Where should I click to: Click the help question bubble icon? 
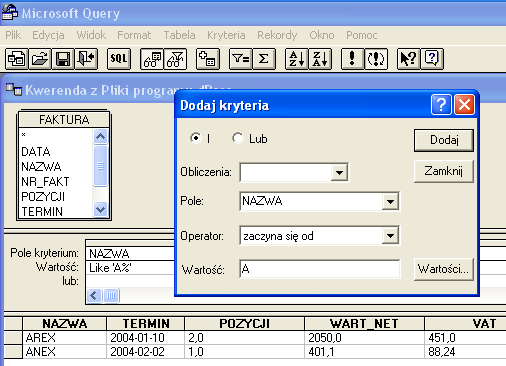click(432, 59)
